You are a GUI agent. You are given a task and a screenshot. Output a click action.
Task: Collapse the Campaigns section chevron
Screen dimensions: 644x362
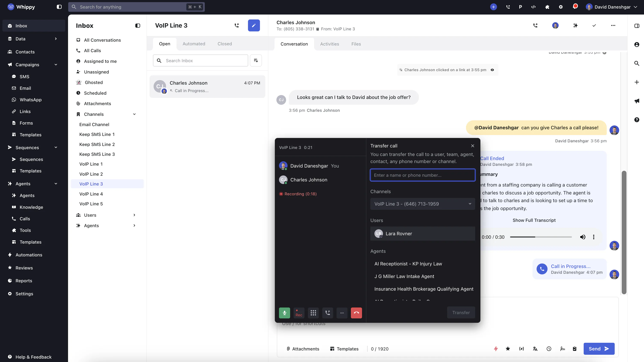coord(56,65)
